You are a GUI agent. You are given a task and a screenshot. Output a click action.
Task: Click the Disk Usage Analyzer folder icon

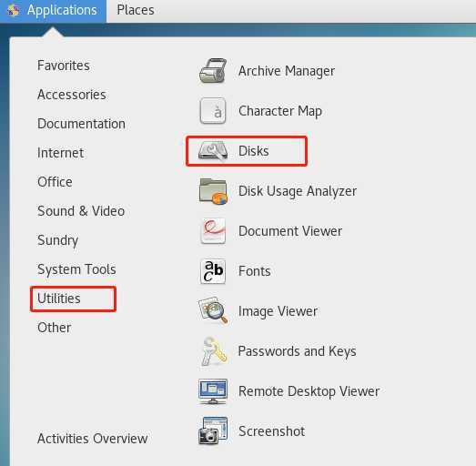[213, 191]
